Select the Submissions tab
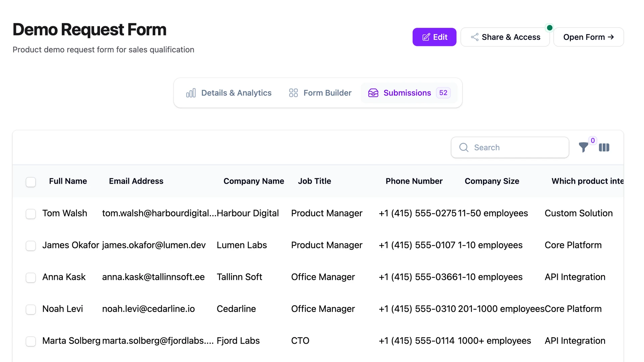644x362 pixels. (x=409, y=93)
